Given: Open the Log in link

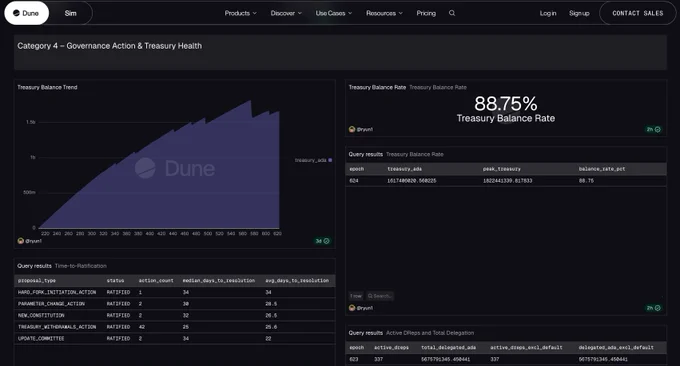Looking at the screenshot, I should point(548,13).
